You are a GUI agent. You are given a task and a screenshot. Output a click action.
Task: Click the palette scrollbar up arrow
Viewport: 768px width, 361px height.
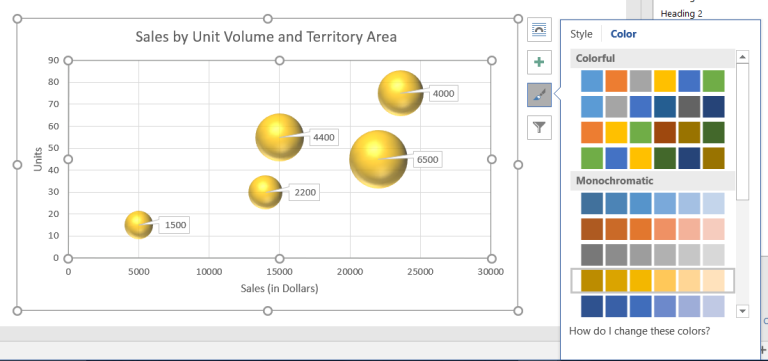[x=743, y=57]
